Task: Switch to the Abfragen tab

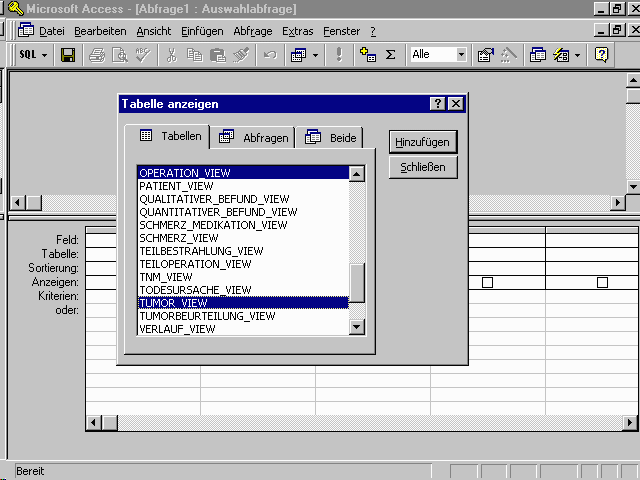Action: (254, 137)
